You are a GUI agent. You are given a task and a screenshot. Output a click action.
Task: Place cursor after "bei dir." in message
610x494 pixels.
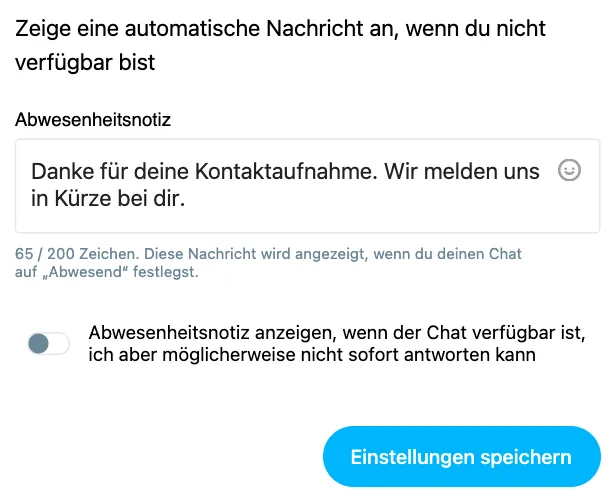pos(186,199)
